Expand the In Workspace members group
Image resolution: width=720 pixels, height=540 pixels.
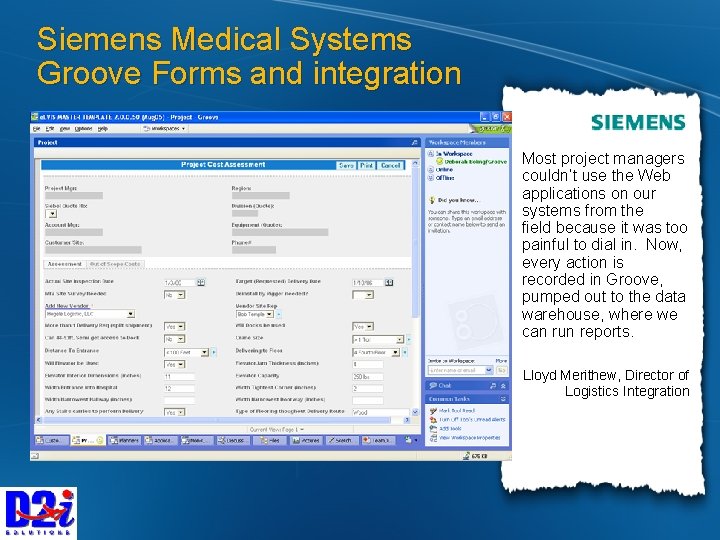pyautogui.click(x=431, y=154)
